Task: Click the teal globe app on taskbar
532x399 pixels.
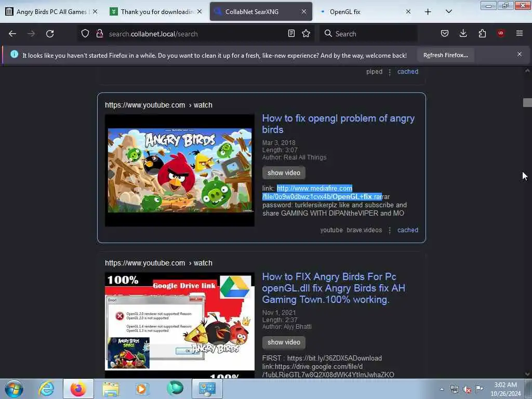Action: 175,389
